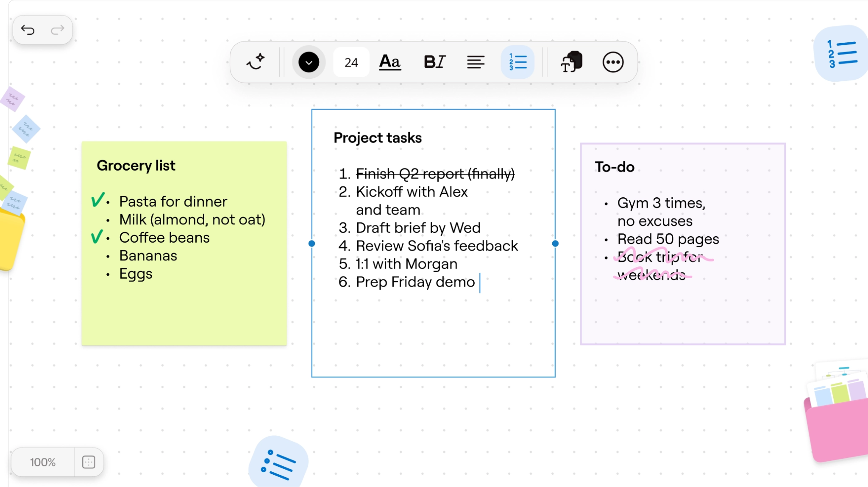Click the Coffee beans item
Viewport: 868px width, 487px height.
164,238
